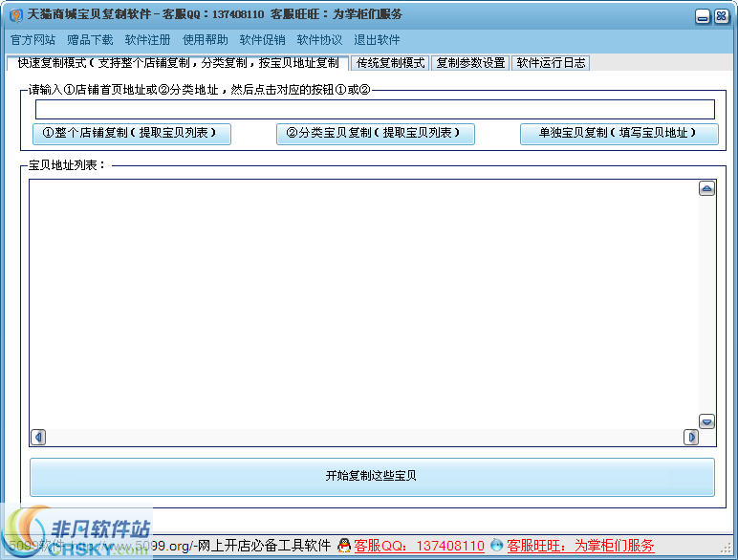738x560 pixels.
Task: Click the 客服QQ: 137408110 link
Action: coord(419,546)
